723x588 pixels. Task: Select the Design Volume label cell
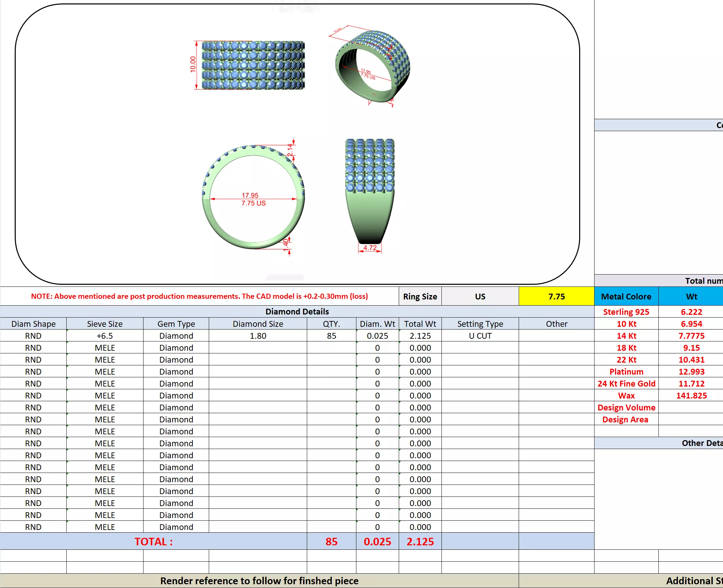click(626, 407)
